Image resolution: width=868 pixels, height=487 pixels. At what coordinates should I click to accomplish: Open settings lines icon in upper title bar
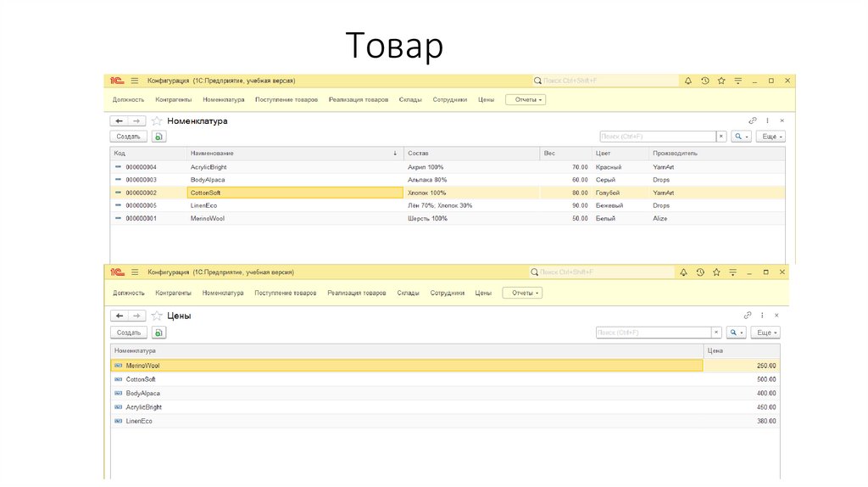pos(738,81)
